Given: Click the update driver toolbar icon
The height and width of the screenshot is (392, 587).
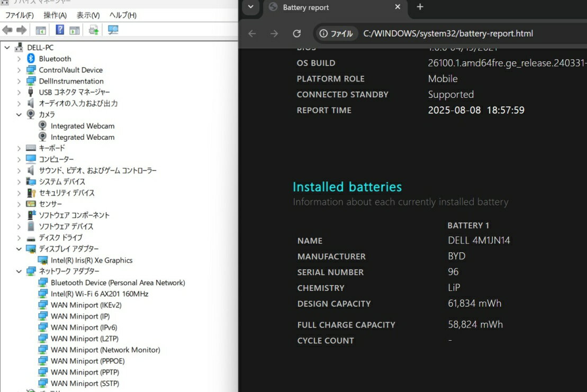Looking at the screenshot, I should point(94,30).
